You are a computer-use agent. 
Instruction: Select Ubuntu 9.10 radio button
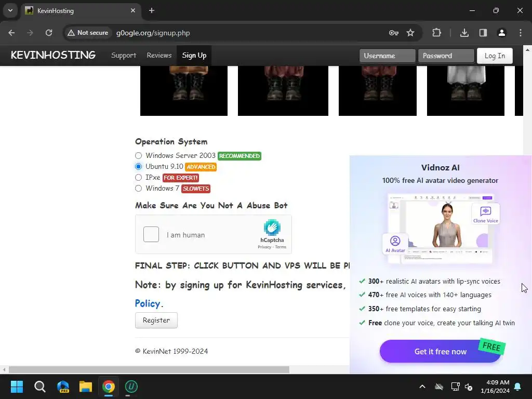138,167
